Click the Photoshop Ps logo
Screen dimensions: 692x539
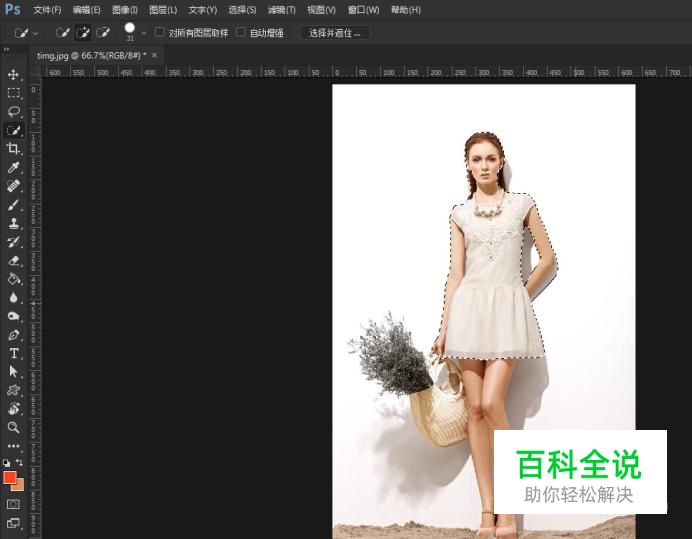[12, 9]
